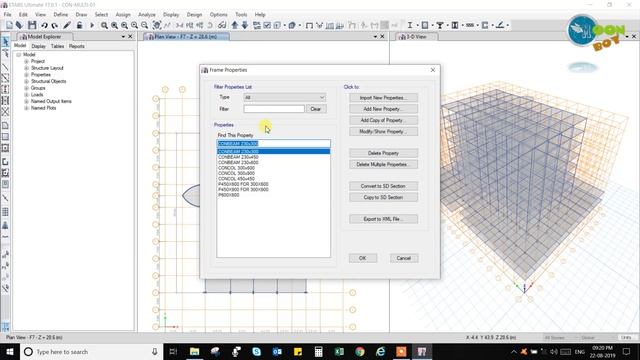Click Convert to SD Section button
Screen dimensions: 640x360
[383, 186]
